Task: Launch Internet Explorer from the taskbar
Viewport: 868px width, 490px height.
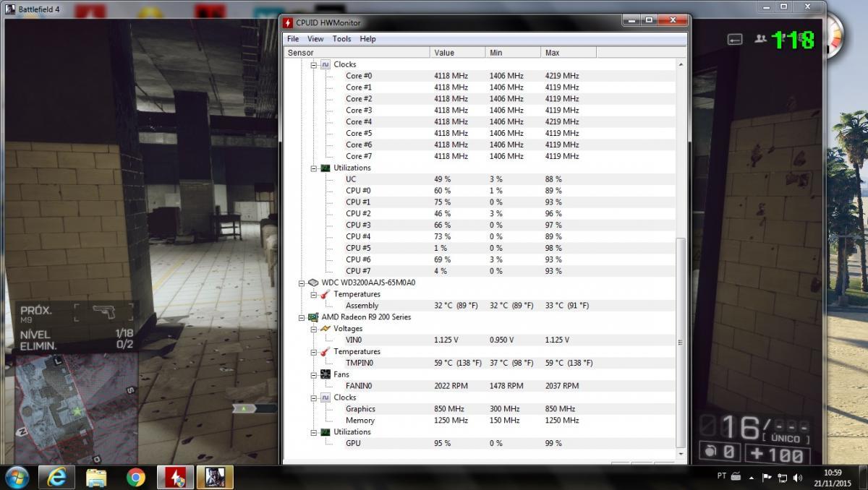Action: 56,476
